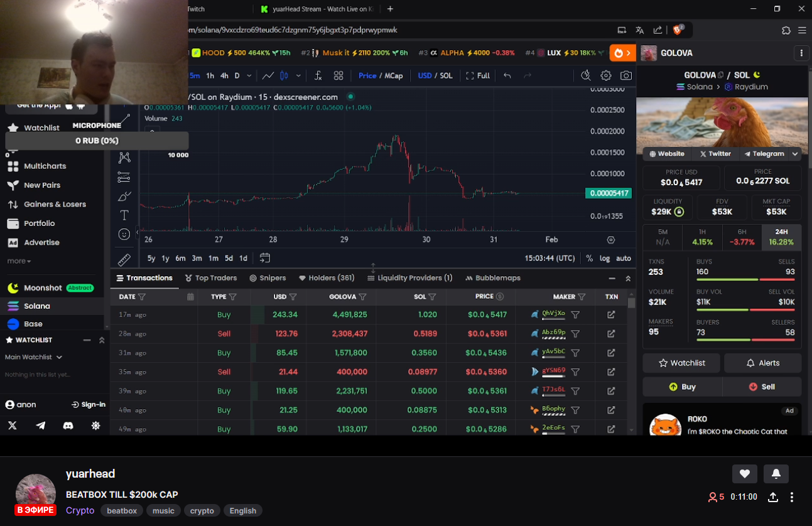Toggle chart to MCap display
This screenshot has height=526, width=812.
point(394,76)
